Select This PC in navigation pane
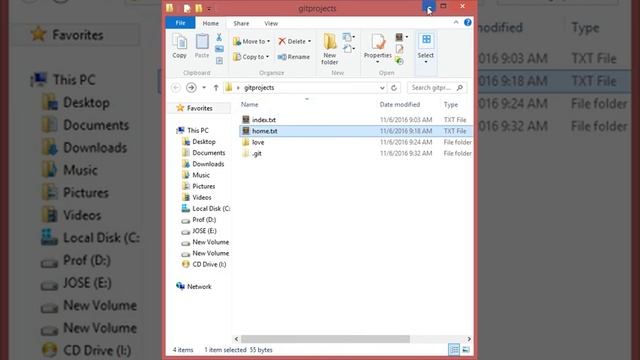 [198, 130]
